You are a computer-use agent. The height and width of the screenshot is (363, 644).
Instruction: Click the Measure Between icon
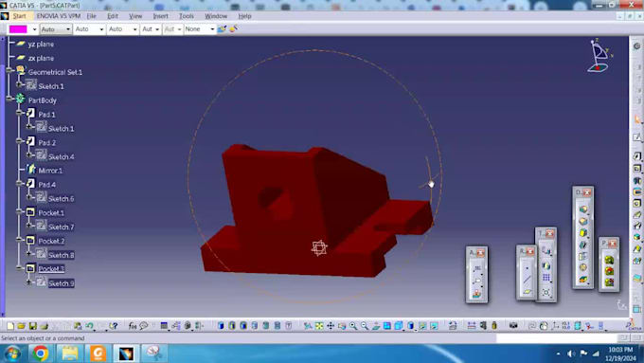[x=472, y=326]
